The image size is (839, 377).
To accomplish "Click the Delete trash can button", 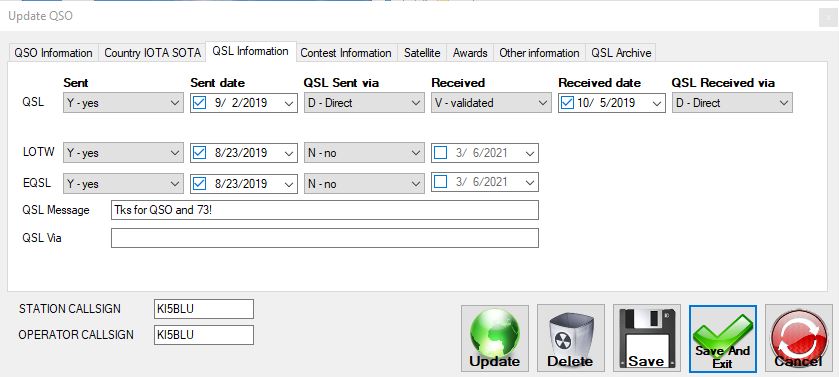I will [x=570, y=338].
